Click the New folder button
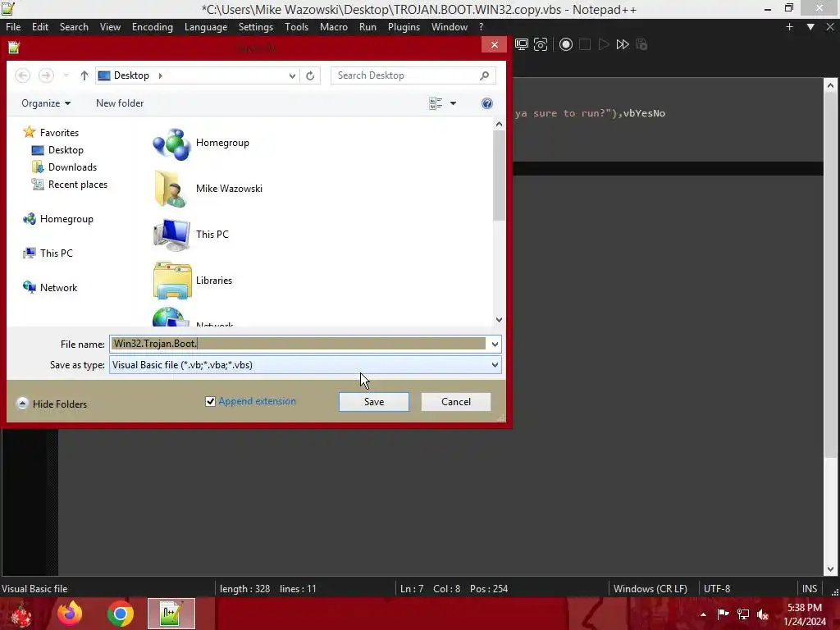The height and width of the screenshot is (630, 840). click(x=120, y=103)
